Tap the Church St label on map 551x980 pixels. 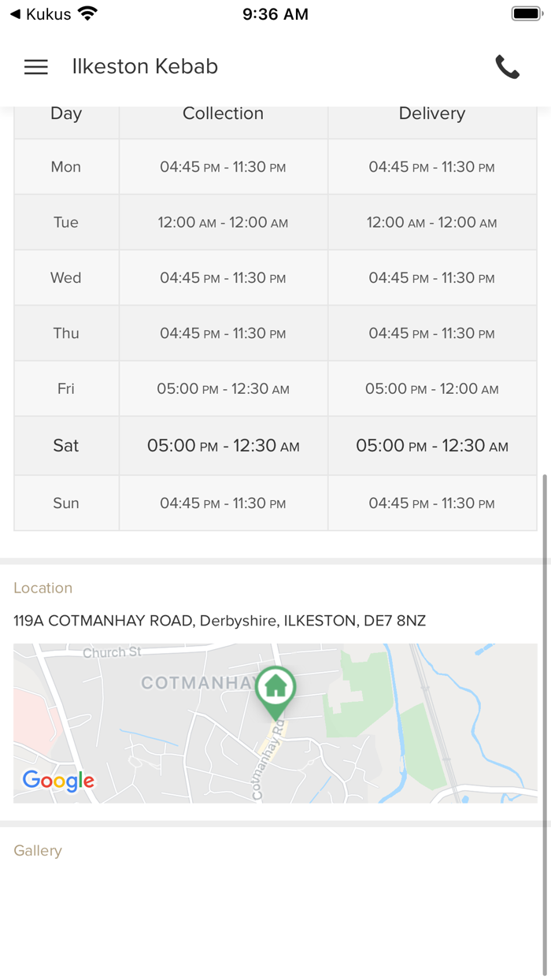[x=112, y=652]
